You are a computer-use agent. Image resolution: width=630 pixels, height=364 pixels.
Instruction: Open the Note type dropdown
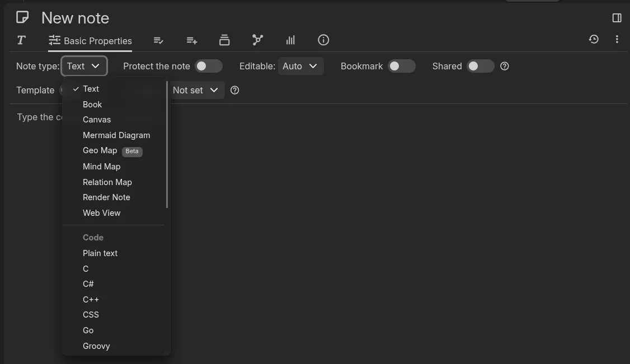pyautogui.click(x=84, y=66)
